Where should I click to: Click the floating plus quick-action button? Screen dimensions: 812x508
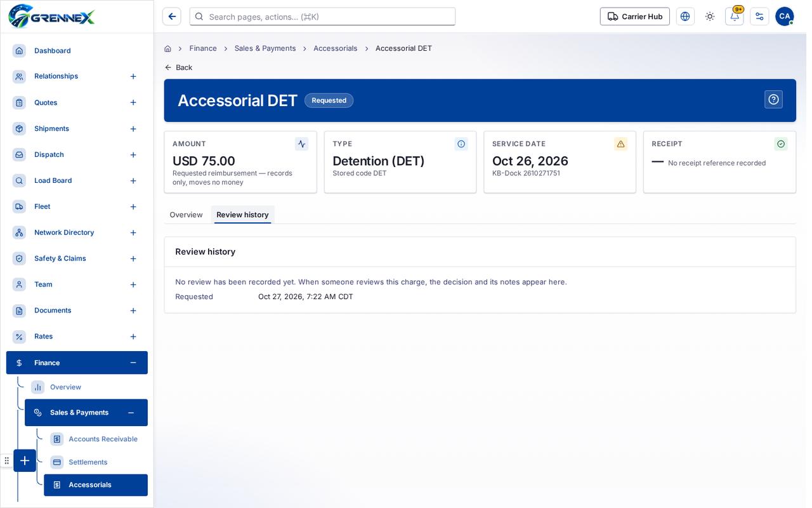(x=25, y=460)
